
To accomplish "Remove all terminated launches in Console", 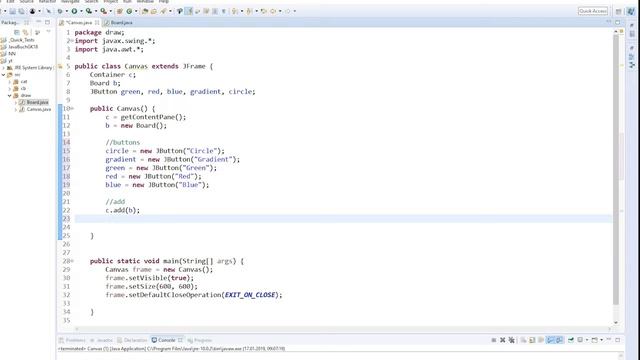I will point(511,340).
